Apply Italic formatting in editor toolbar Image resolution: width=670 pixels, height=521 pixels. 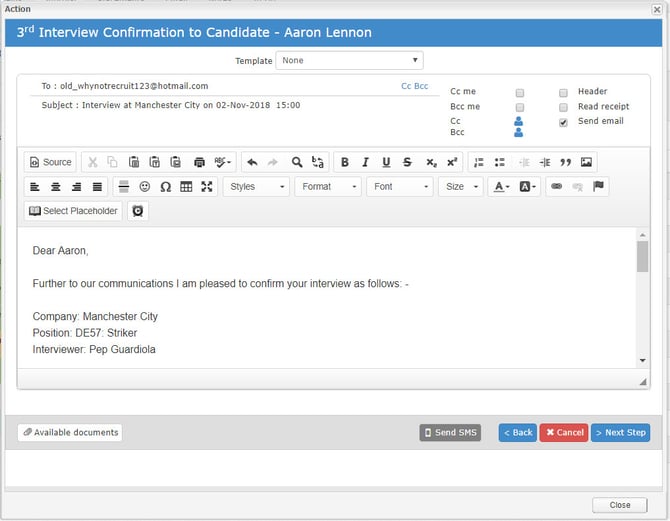point(365,162)
